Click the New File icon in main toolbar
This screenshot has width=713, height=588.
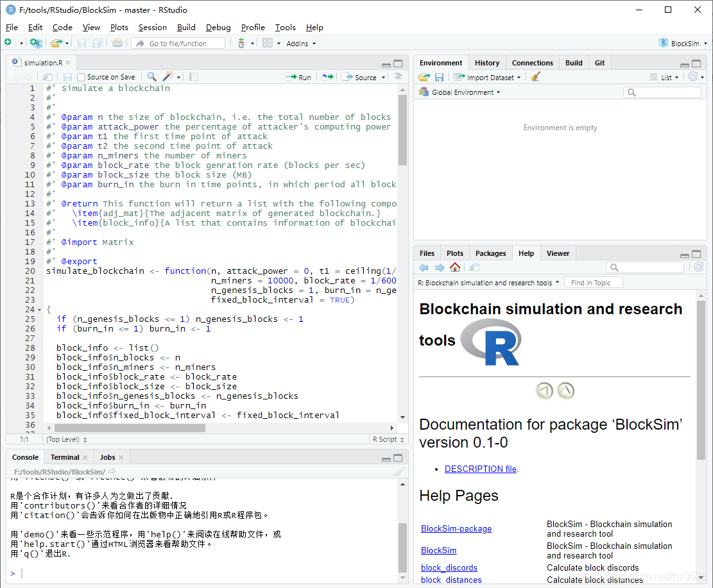click(8, 43)
